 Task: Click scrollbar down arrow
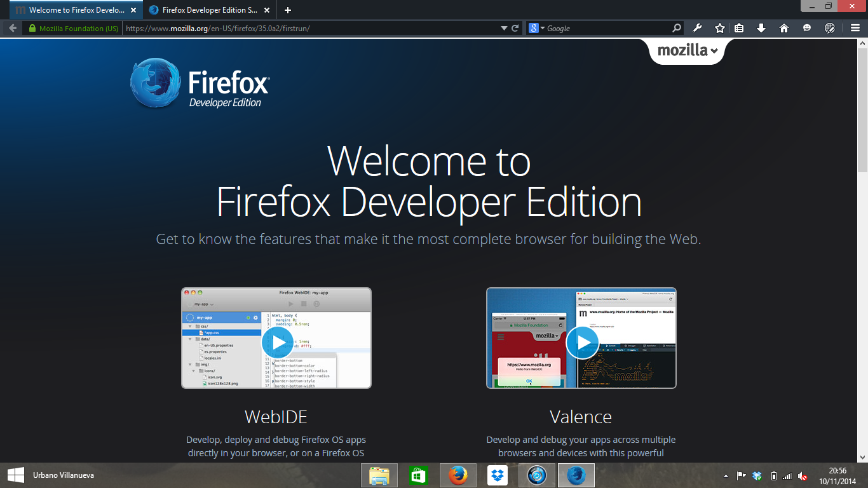(x=862, y=457)
